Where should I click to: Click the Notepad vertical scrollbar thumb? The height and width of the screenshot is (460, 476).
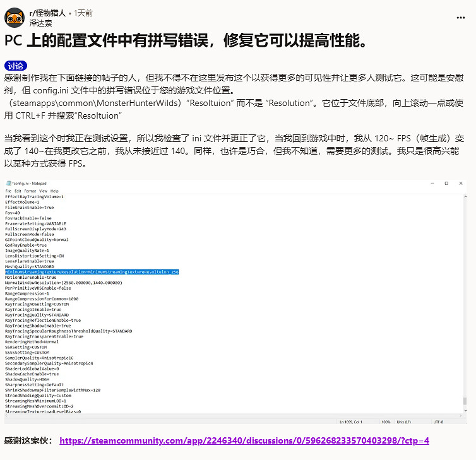[465, 401]
